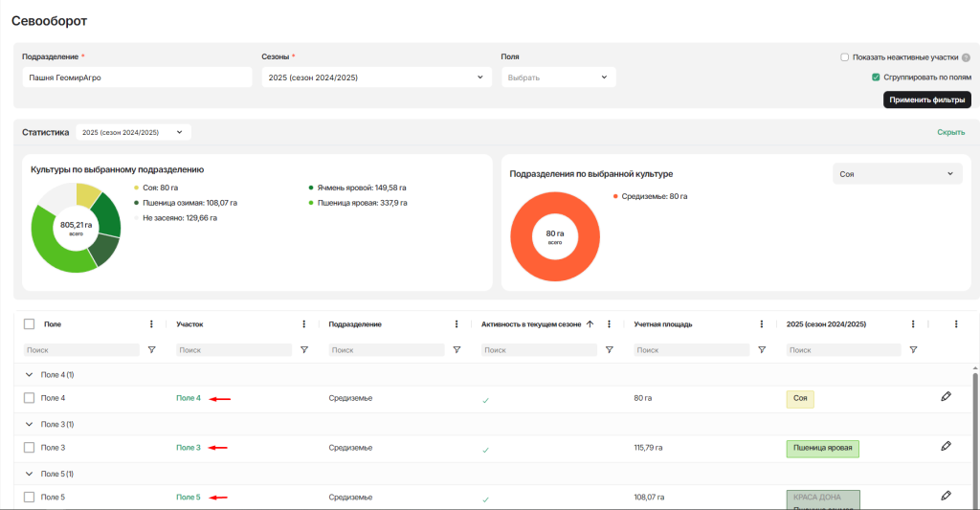This screenshot has height=510, width=980.
Task: Click the Скрыть statistics link
Action: pyautogui.click(x=950, y=132)
